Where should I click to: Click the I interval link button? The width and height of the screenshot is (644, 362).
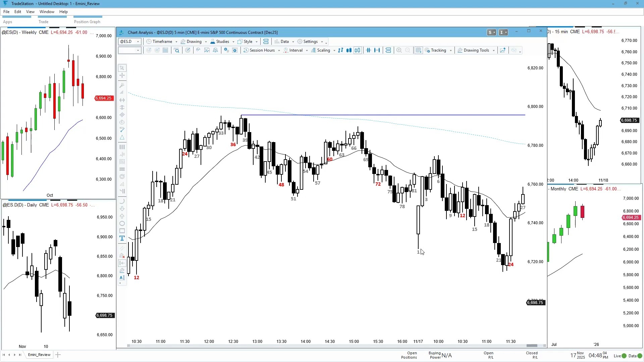(x=503, y=33)
